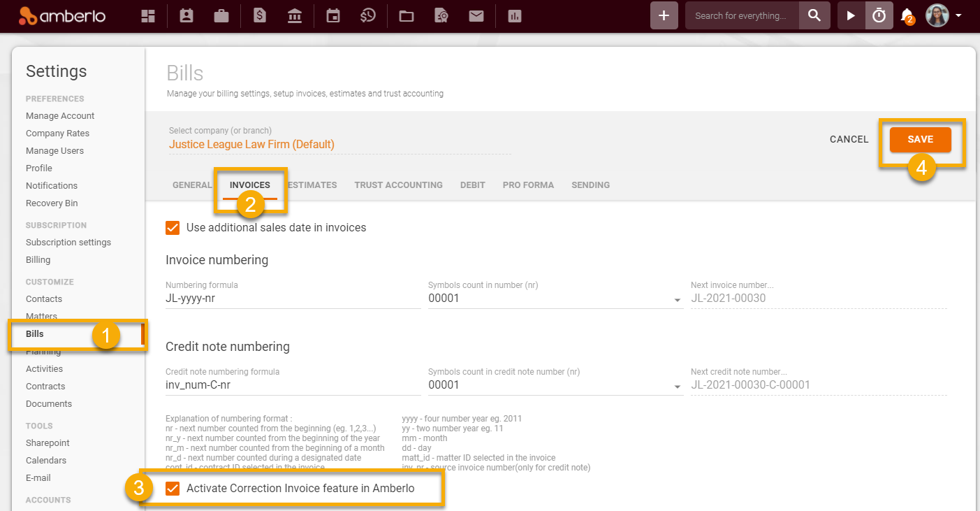
Task: Open the Billing price-tag icon
Action: pos(259,15)
